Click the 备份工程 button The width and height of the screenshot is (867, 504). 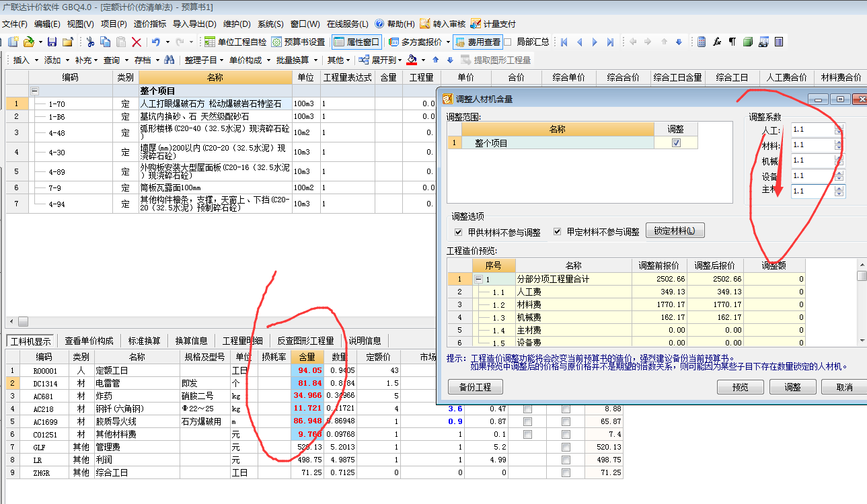pos(475,387)
